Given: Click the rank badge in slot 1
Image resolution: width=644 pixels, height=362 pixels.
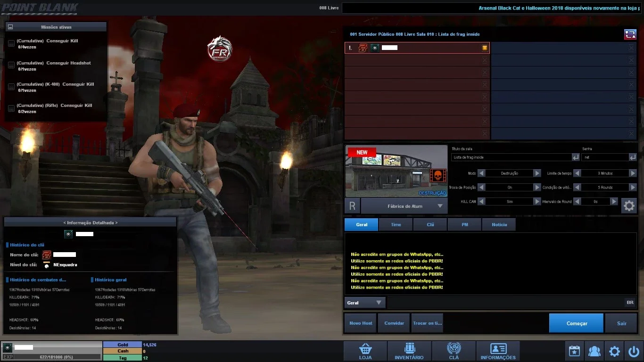Looking at the screenshot, I should (375, 48).
